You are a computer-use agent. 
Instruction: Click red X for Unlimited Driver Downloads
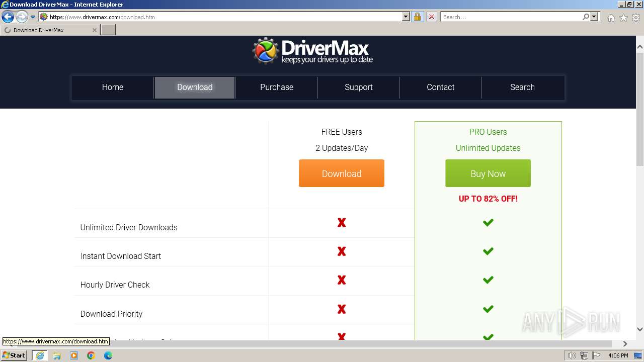click(x=342, y=223)
